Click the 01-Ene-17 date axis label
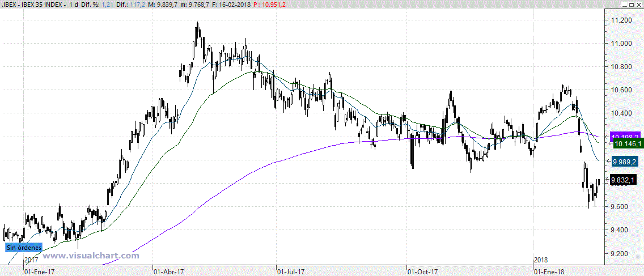 [40, 271]
